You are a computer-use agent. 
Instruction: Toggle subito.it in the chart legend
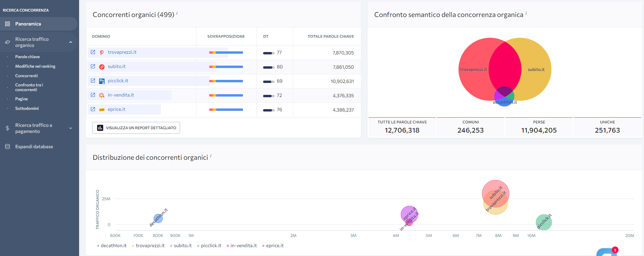181,245
